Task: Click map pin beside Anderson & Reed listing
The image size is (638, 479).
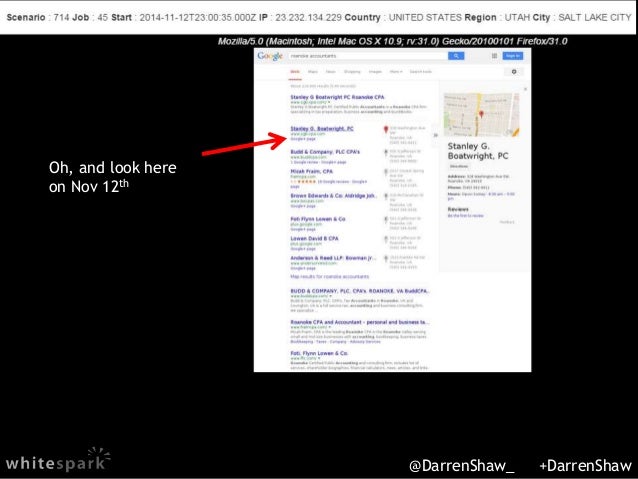Action: (386, 259)
